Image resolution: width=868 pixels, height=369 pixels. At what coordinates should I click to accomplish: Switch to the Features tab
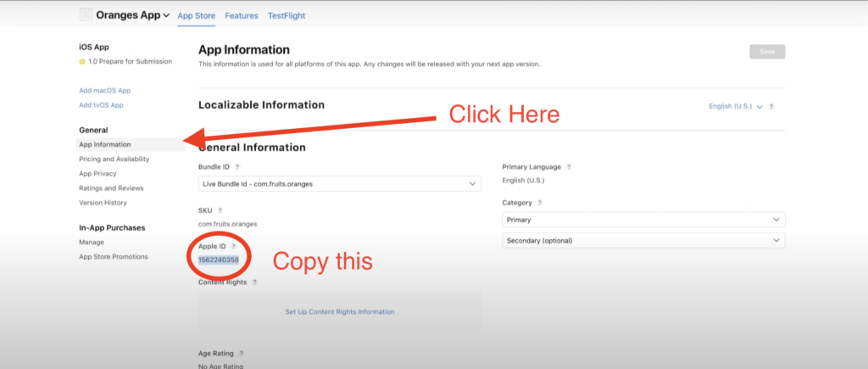(242, 15)
